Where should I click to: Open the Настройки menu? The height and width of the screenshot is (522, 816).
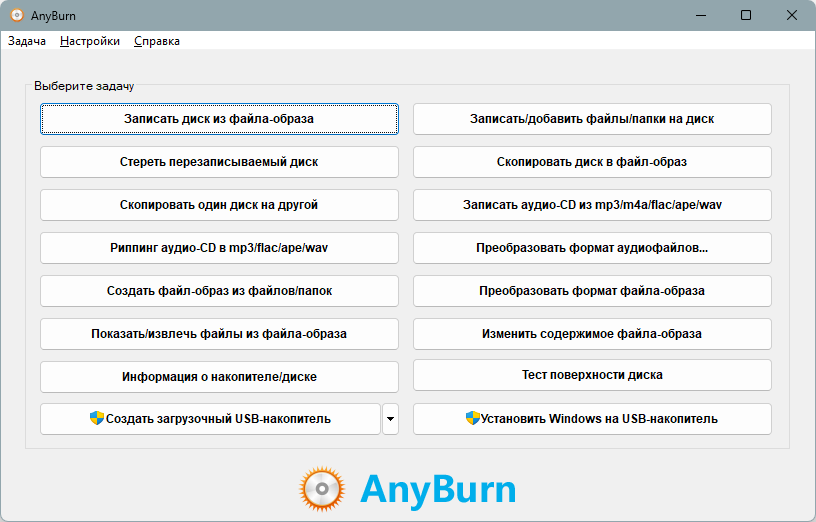tap(90, 41)
